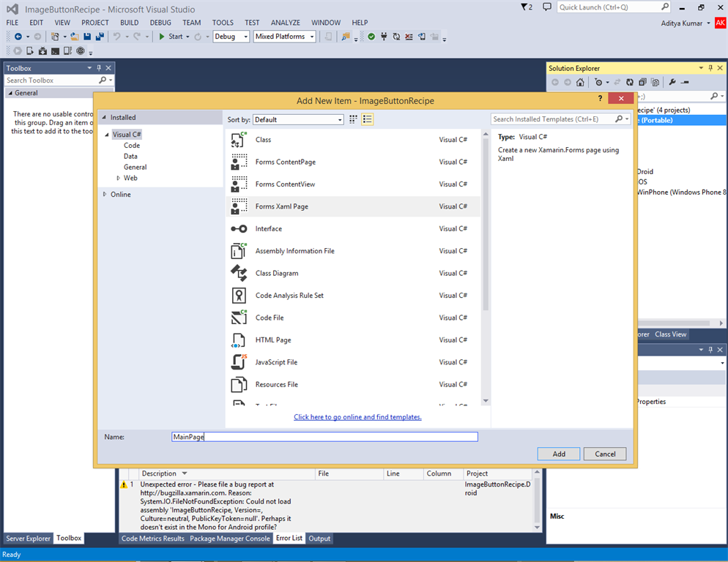Click the Properties wrench icon in Solution Explorer
This screenshot has width=728, height=562.
[672, 82]
